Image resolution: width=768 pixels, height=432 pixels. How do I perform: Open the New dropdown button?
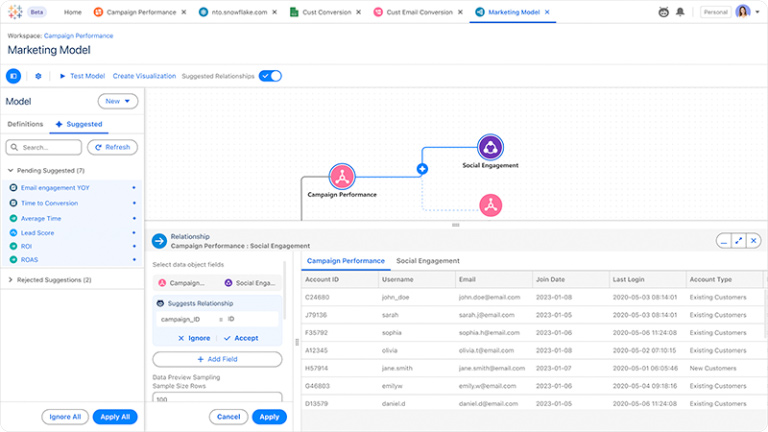pyautogui.click(x=118, y=101)
